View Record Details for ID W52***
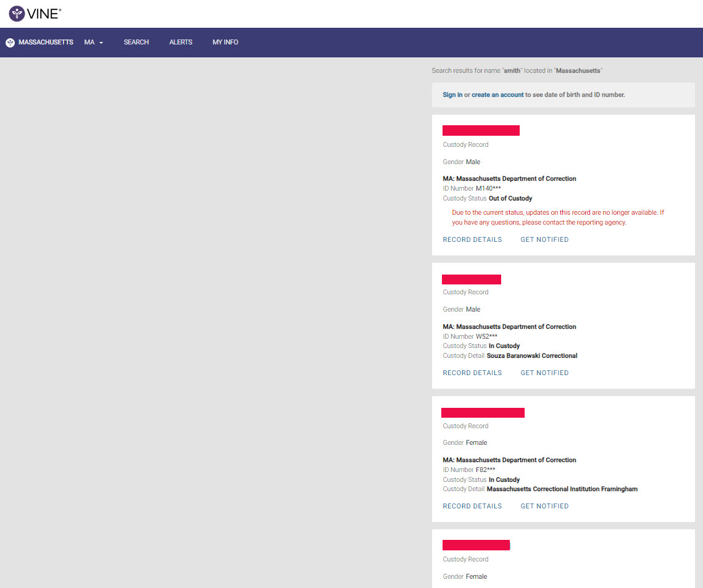Viewport: 703px width, 588px height. pyautogui.click(x=472, y=373)
